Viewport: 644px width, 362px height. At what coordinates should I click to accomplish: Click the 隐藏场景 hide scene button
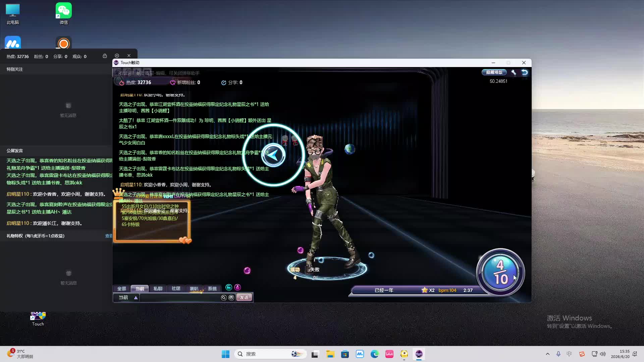[x=494, y=72]
